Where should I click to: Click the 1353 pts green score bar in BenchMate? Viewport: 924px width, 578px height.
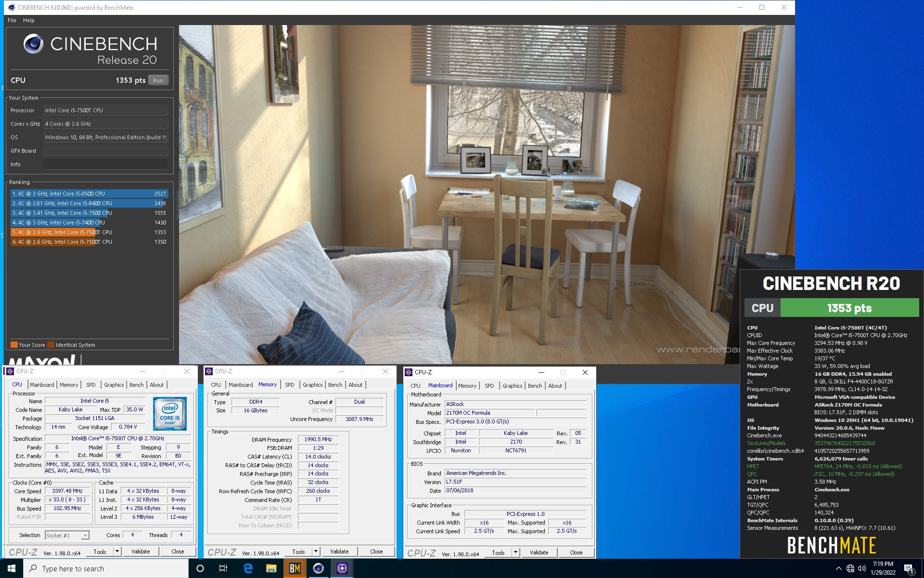[849, 308]
